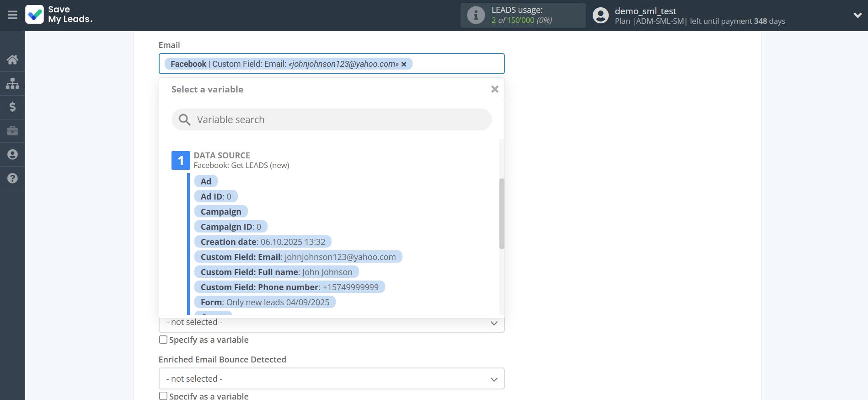
Task: Go to Home in sidebar
Action: 12,59
